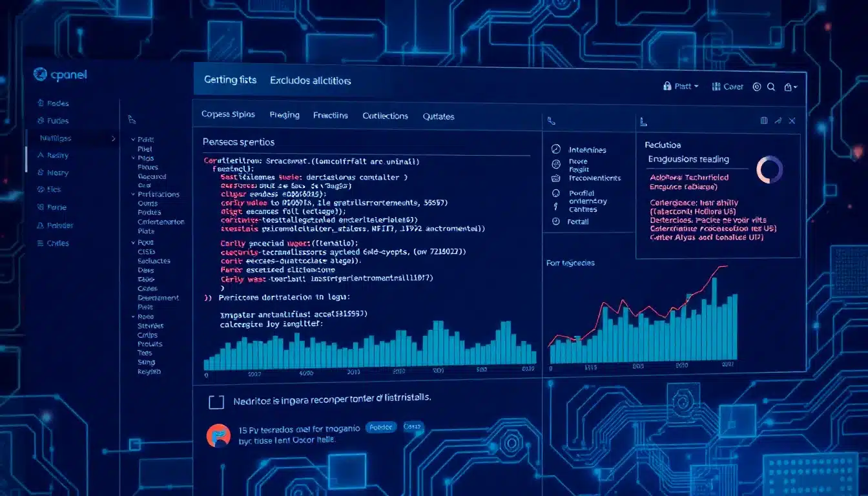The width and height of the screenshot is (868, 496).
Task: Switch to the Fractiins tab
Action: coord(330,116)
